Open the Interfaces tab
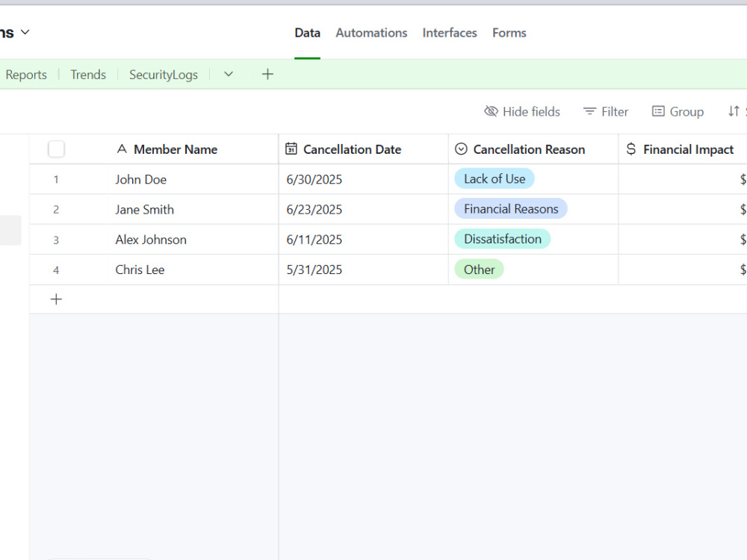The height and width of the screenshot is (560, 747). [x=449, y=33]
